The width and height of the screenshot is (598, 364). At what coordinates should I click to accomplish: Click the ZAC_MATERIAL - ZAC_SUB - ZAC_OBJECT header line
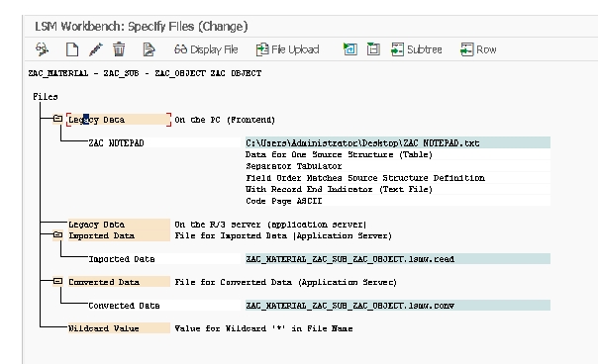pyautogui.click(x=145, y=73)
